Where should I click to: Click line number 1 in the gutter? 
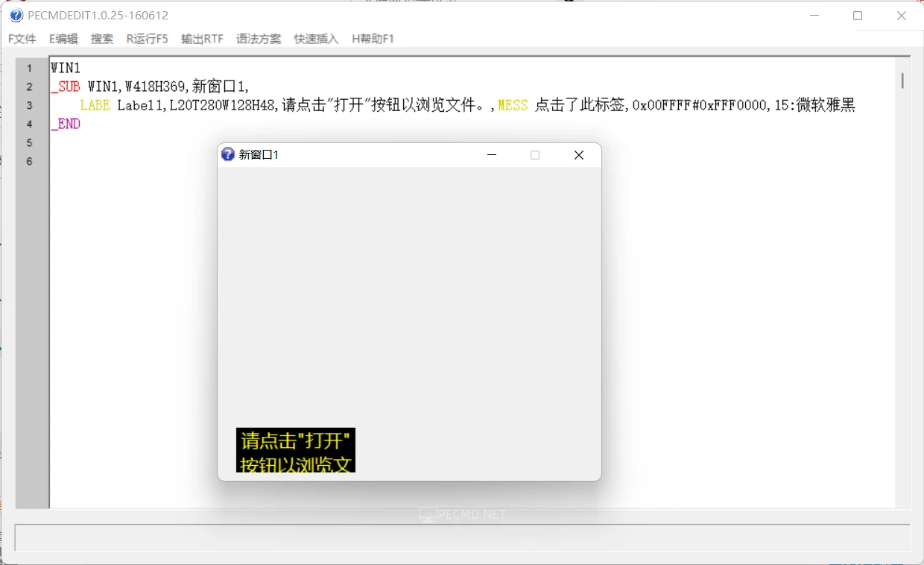[x=30, y=68]
